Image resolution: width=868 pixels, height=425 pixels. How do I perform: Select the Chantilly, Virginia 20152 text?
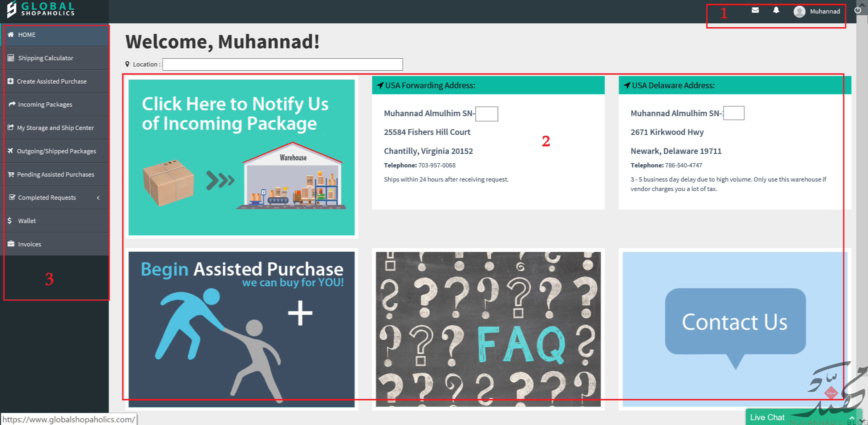(428, 151)
